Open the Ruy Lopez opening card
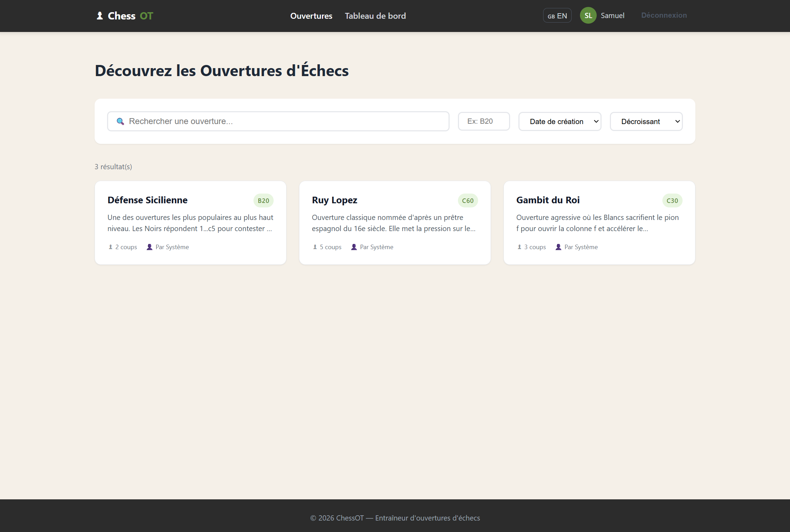Screen dimensions: 790x532 [x=395, y=222]
